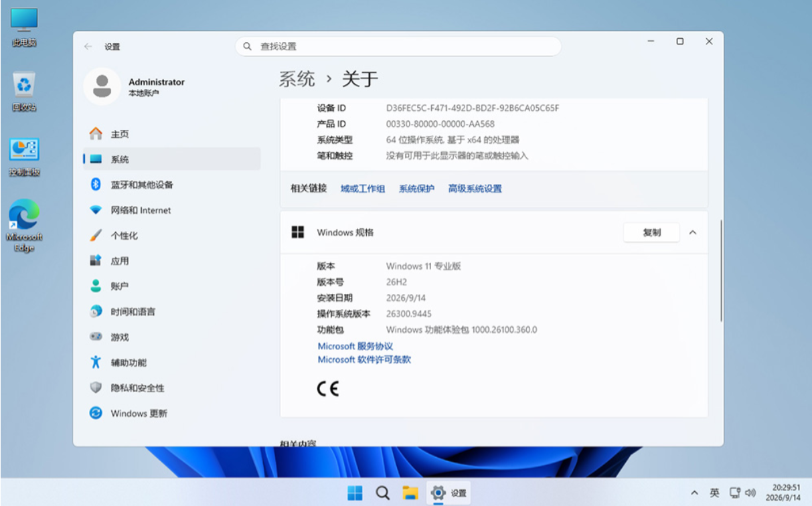Click the 笔和触控 value text
Viewport: 812px width, 506px height.
(457, 155)
